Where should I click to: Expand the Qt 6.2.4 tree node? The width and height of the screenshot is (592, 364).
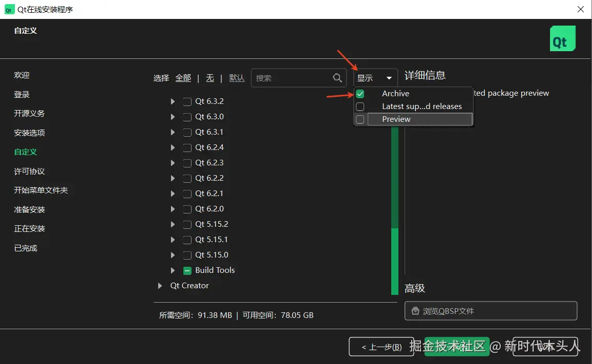tap(173, 147)
